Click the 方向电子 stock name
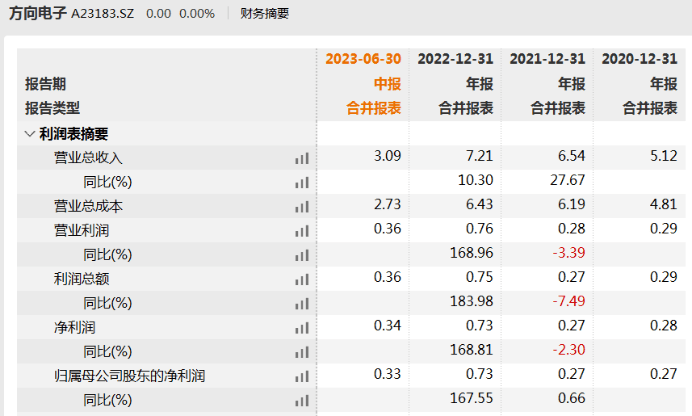This screenshot has width=692, height=416. [37, 14]
